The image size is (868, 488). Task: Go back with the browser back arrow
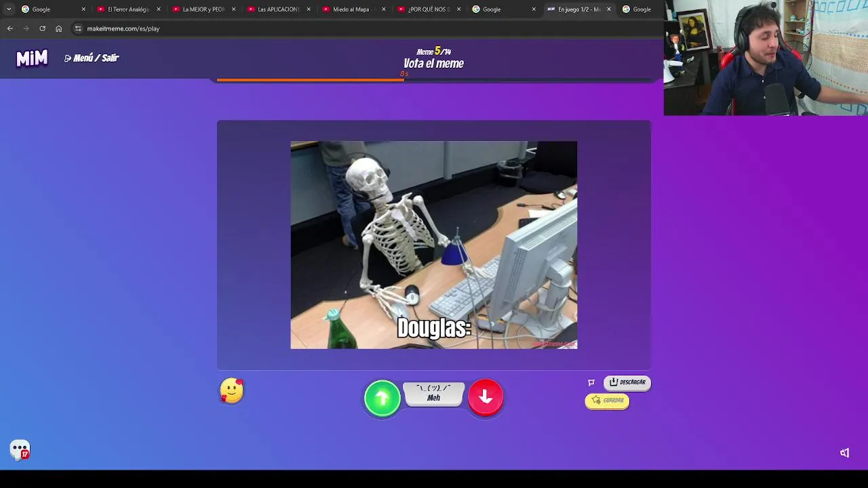[x=9, y=28]
